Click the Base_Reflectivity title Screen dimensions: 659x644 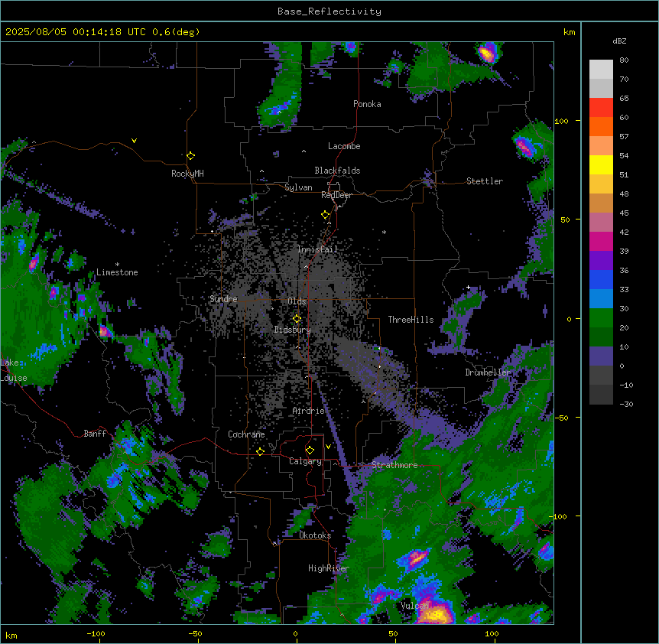click(329, 11)
